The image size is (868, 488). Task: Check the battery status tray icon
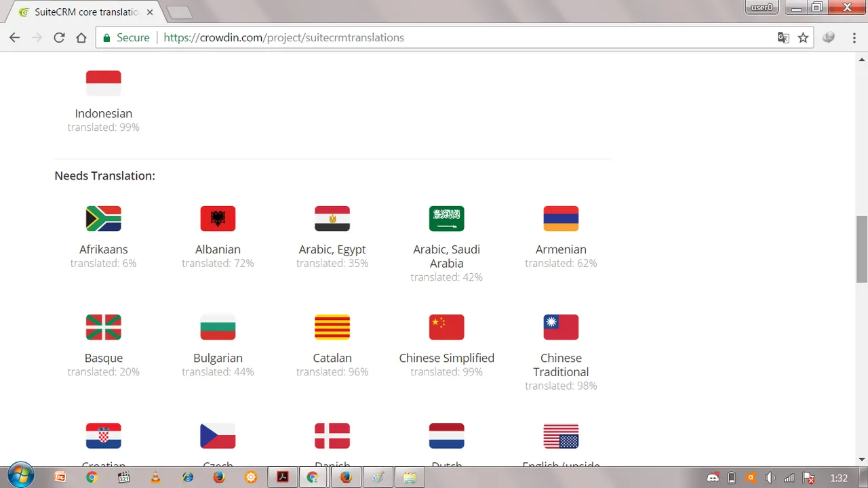tap(732, 478)
